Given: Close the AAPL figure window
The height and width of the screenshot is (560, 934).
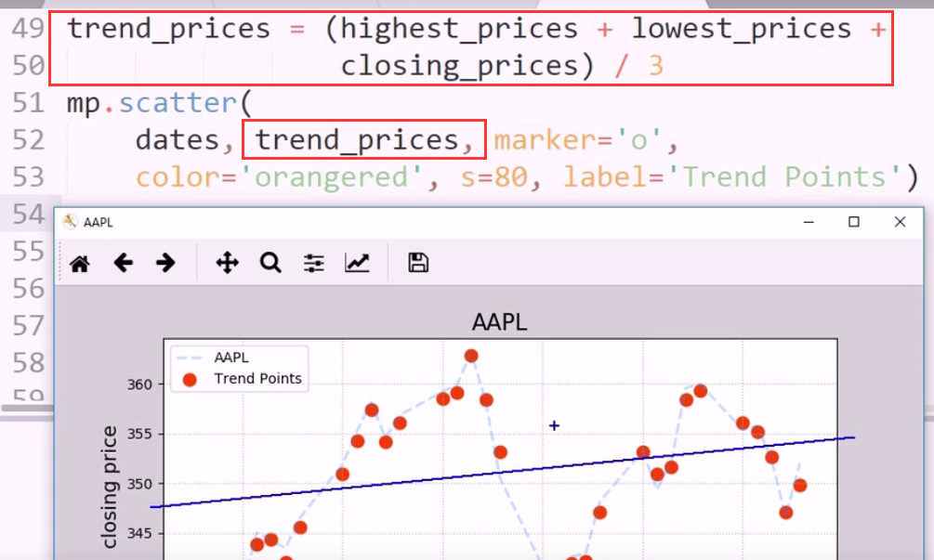Looking at the screenshot, I should click(900, 222).
